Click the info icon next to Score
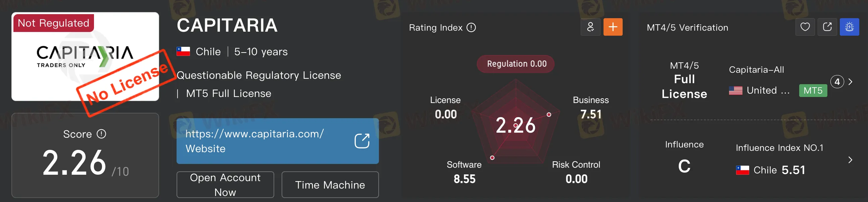The image size is (868, 202). pyautogui.click(x=101, y=134)
